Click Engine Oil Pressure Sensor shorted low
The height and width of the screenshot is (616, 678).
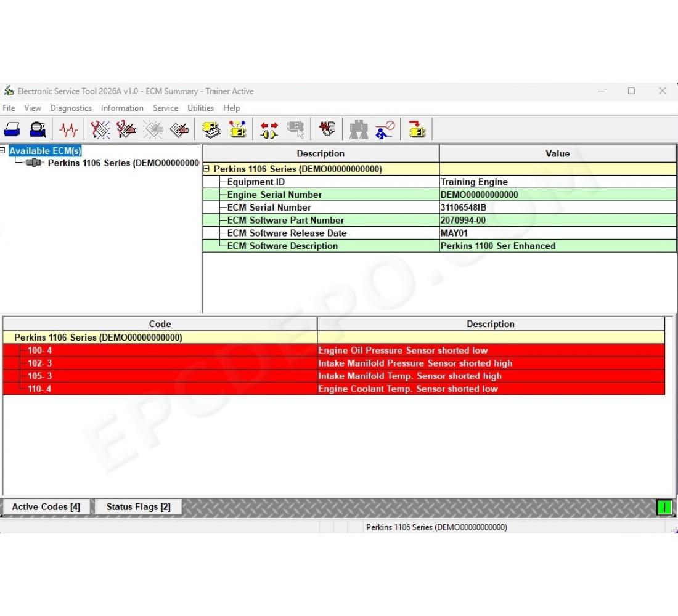click(402, 350)
